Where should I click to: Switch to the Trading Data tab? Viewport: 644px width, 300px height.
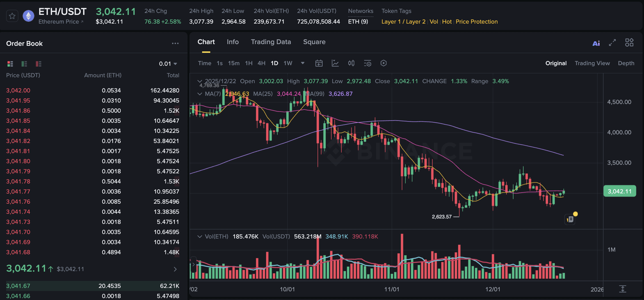[271, 42]
